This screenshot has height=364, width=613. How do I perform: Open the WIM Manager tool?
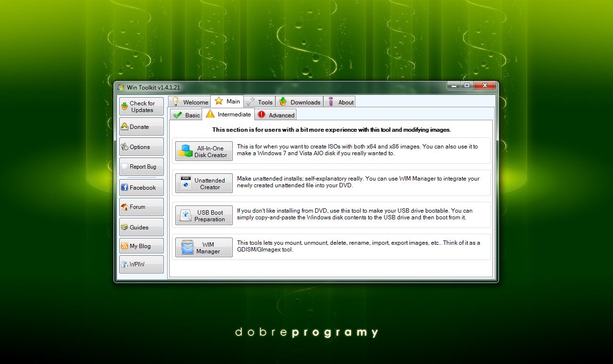204,247
